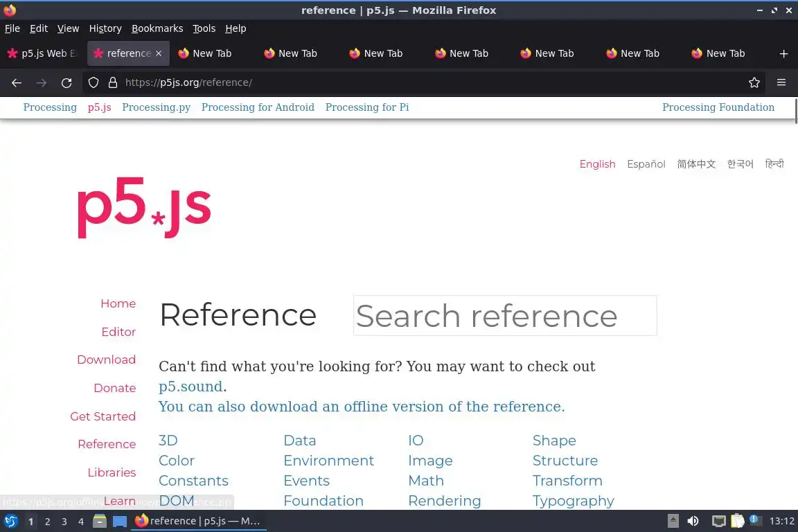Switch to the first New Tab
798x532 pixels.
(x=214, y=53)
